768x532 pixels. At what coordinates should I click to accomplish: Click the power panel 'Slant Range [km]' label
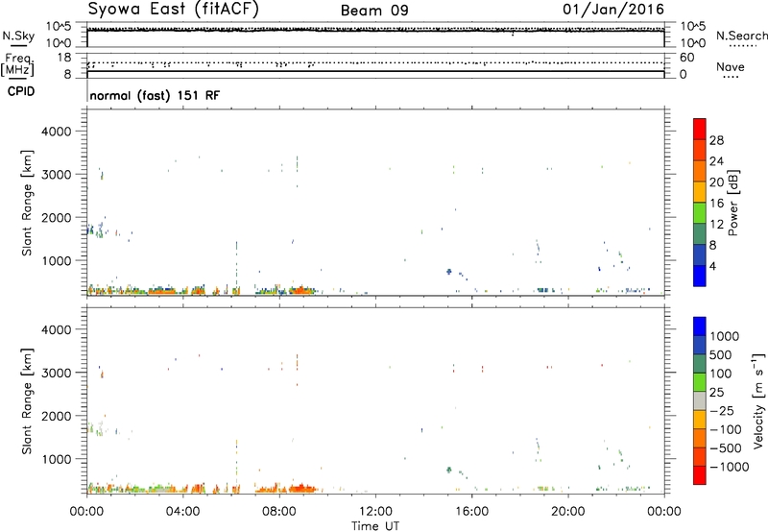(x=27, y=203)
